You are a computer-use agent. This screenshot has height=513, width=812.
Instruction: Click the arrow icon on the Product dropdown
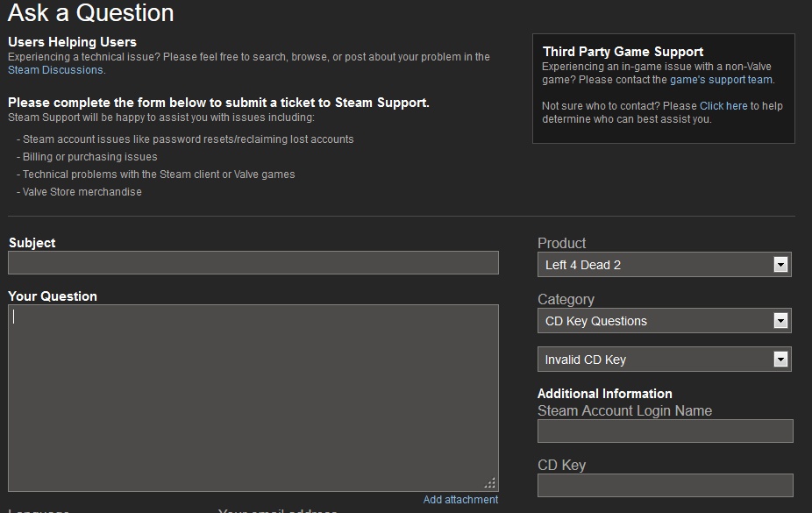tap(780, 265)
